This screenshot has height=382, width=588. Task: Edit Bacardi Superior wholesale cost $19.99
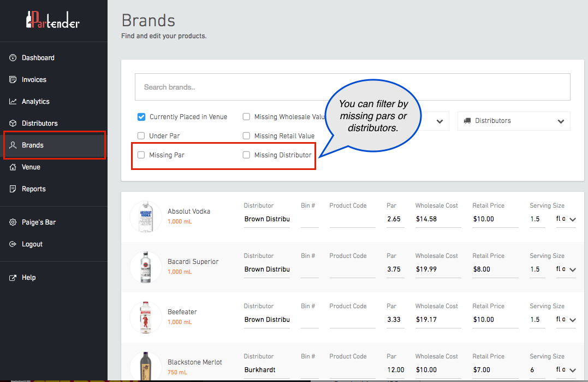point(438,269)
